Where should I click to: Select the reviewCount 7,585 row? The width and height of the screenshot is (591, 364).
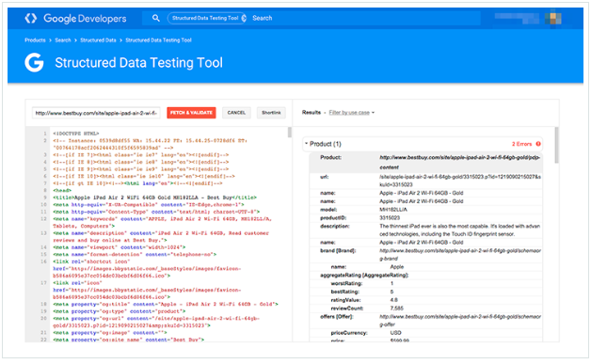[426, 309]
